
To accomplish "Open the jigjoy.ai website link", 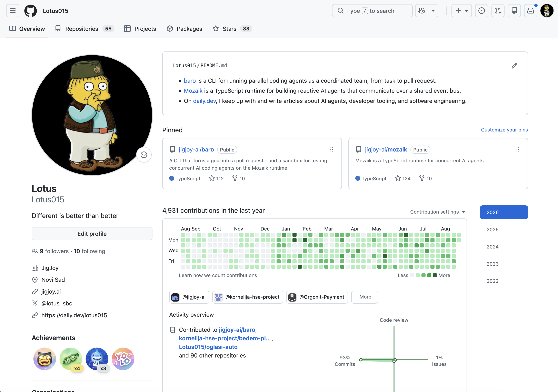I will [x=51, y=292].
